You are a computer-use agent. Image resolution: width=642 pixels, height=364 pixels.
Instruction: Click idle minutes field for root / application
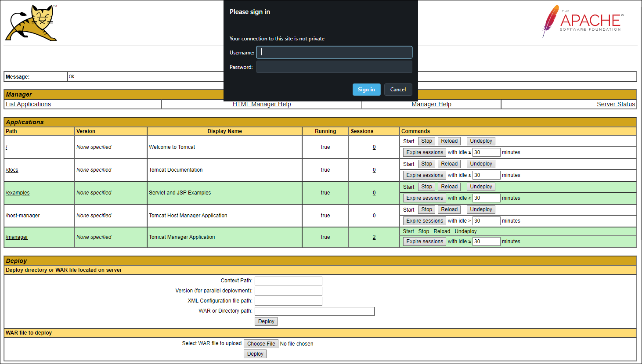point(487,152)
